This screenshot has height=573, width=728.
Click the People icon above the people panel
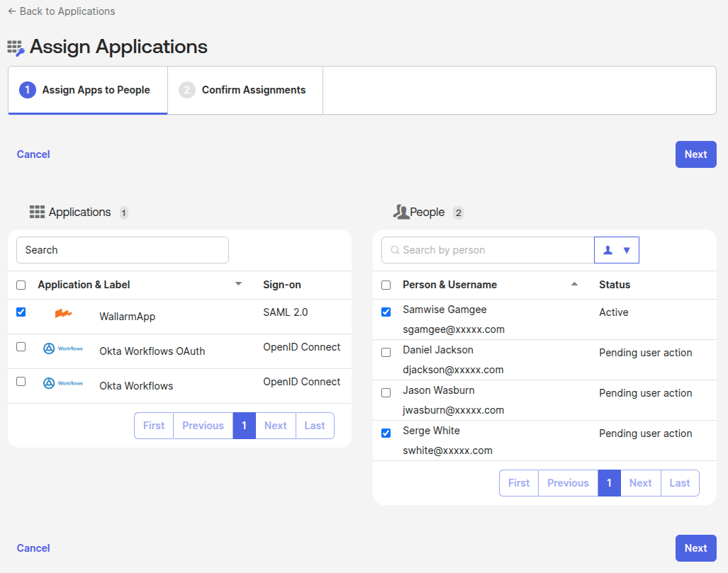click(x=403, y=210)
